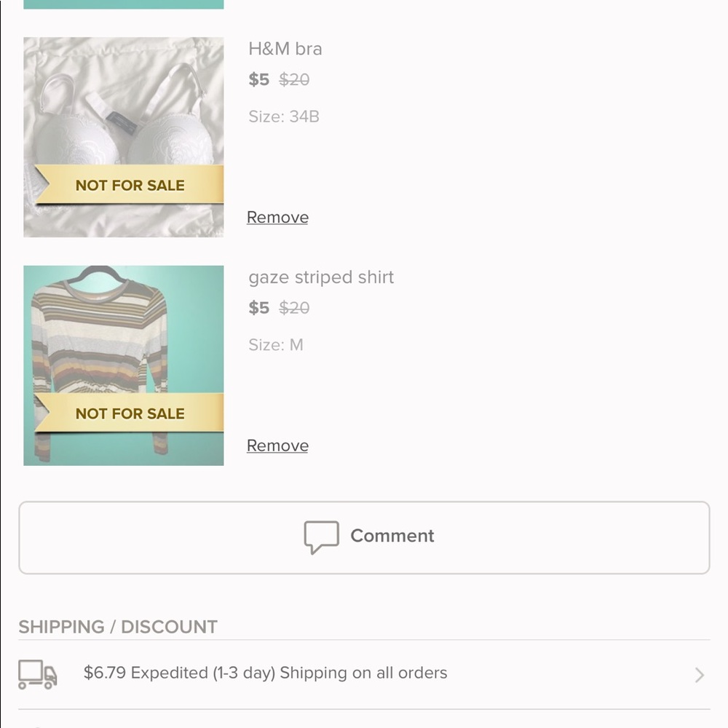Screen dimensions: 728x728
Task: Click the $5 price of H&M bra
Action: pyautogui.click(x=258, y=79)
